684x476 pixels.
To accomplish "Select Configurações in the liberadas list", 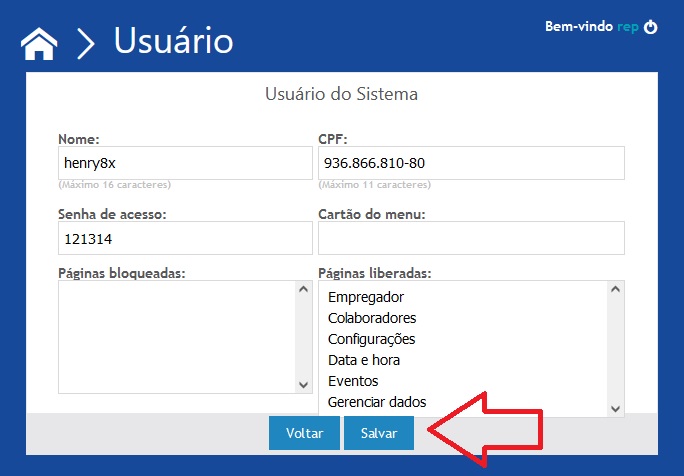I will (465, 339).
